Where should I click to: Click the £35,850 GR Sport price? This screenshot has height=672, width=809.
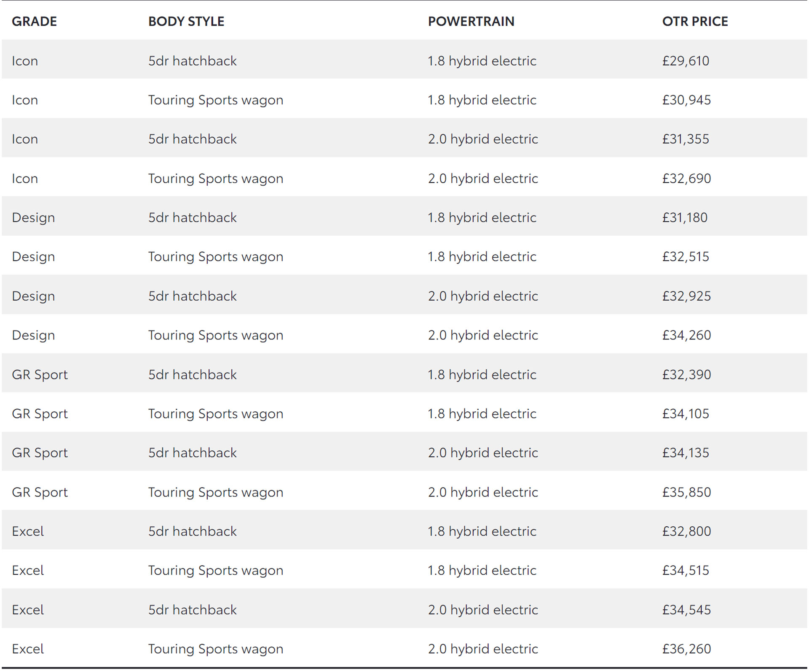tap(686, 492)
